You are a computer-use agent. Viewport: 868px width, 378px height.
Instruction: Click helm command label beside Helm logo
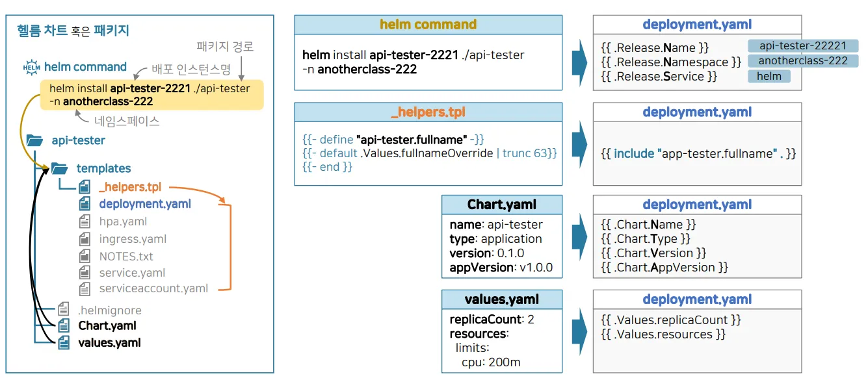pos(85,67)
